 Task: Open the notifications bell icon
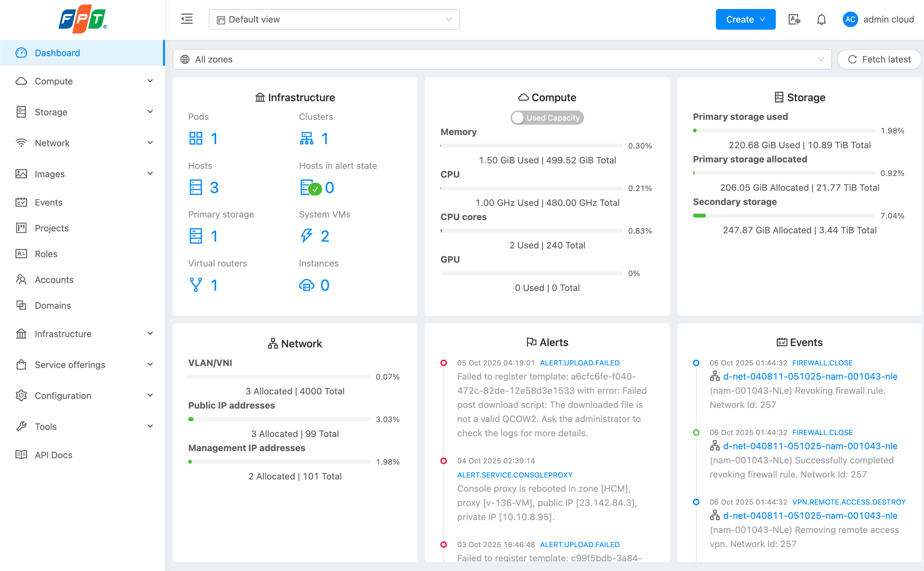821,19
